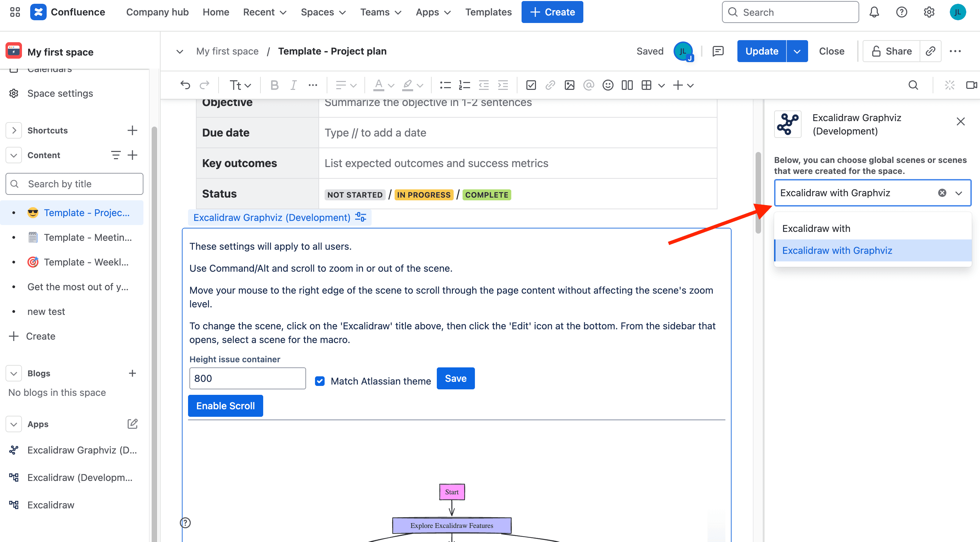
Task: Open the Apps dropdown in top bar
Action: (433, 12)
